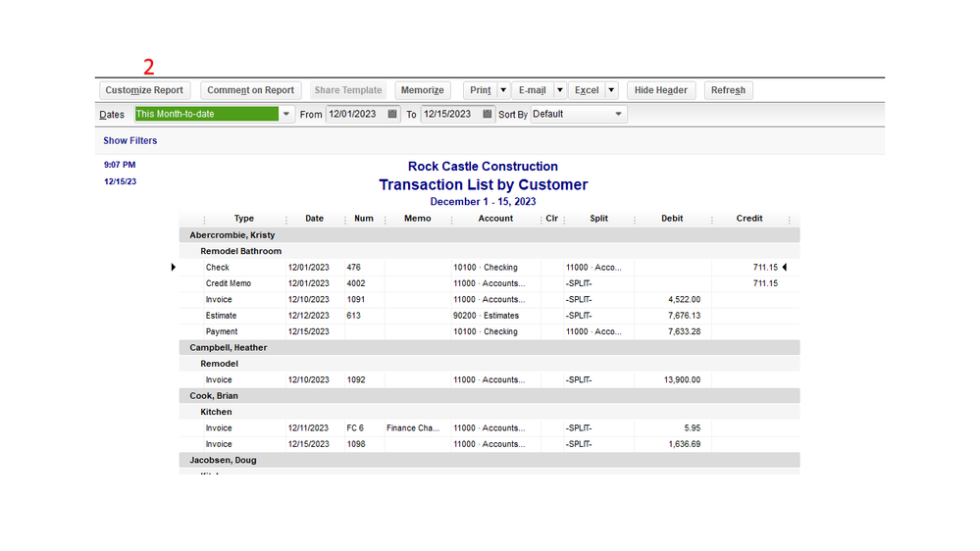Click the Show Filters link
Viewport: 980px width, 551px height.
[130, 140]
